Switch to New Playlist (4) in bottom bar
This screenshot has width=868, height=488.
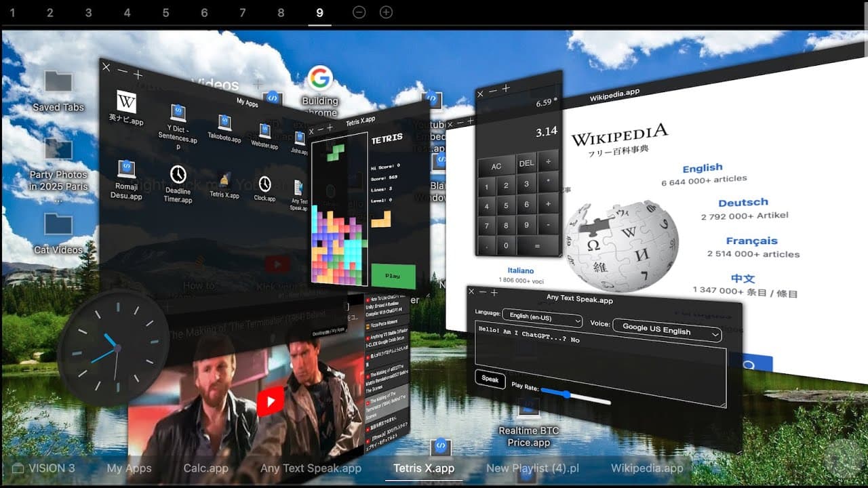(532, 468)
